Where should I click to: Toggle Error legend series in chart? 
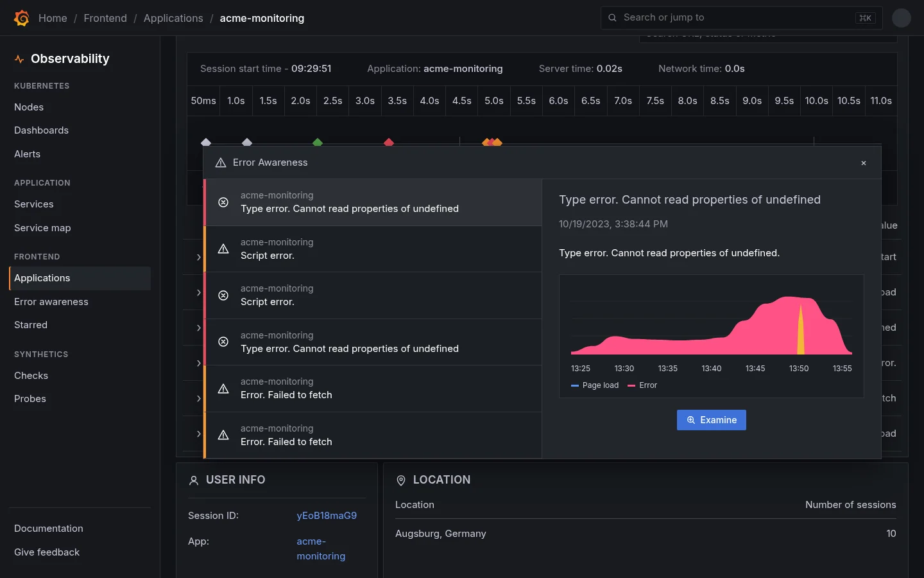[642, 385]
